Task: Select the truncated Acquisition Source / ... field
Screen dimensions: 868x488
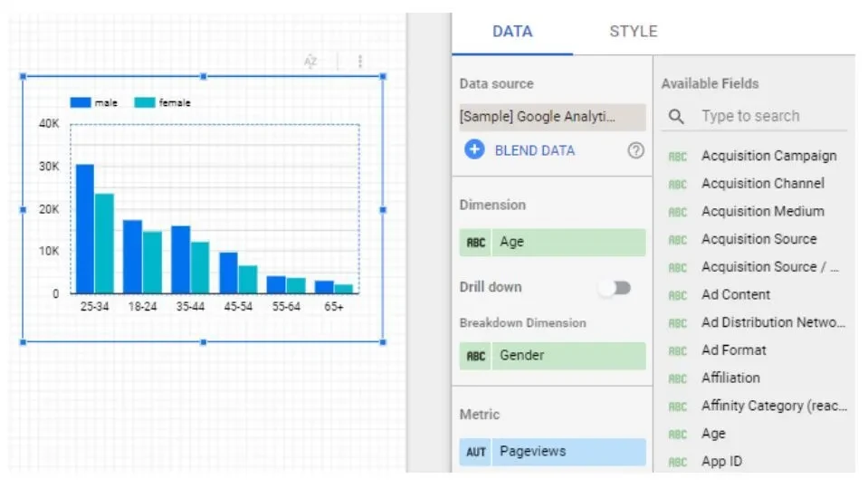Action: [x=770, y=267]
